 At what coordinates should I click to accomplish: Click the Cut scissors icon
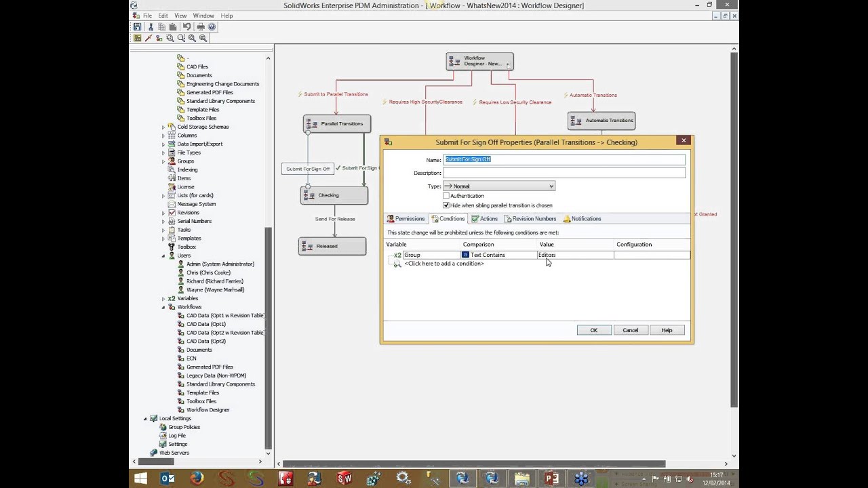[151, 26]
